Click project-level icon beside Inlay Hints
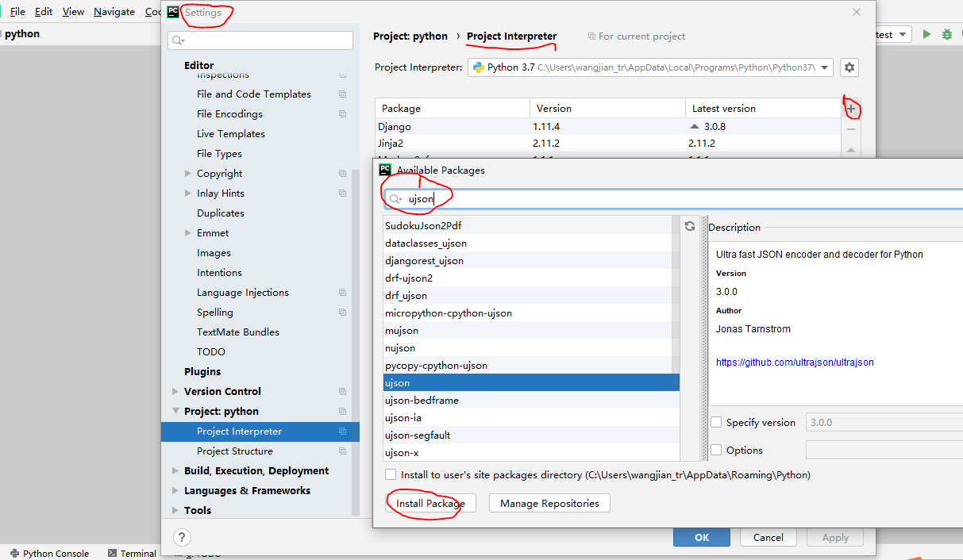963x560 pixels. pos(343,194)
